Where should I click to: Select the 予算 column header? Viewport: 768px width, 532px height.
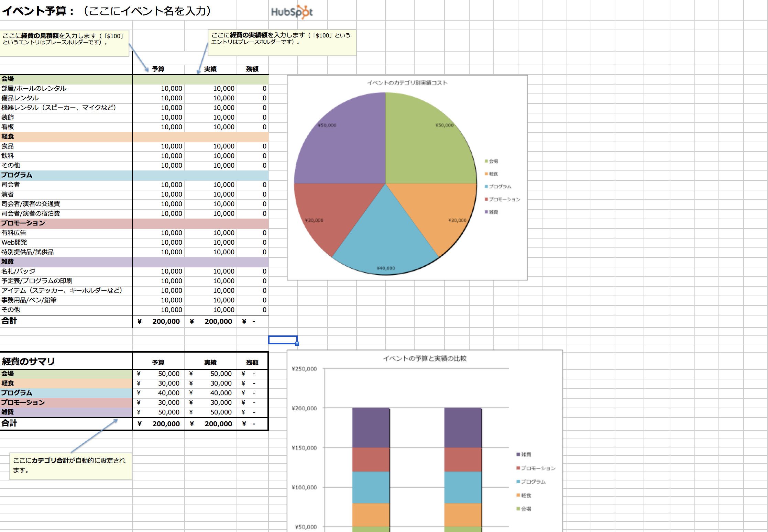click(158, 69)
